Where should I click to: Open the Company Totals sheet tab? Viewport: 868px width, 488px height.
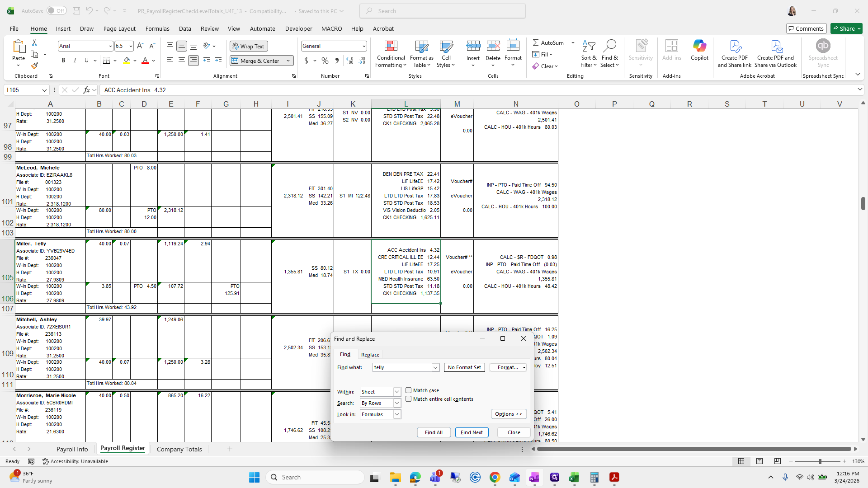(179, 449)
